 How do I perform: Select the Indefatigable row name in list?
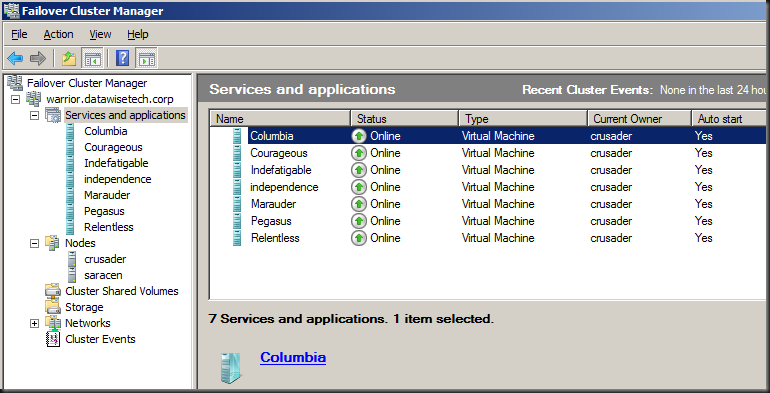tap(281, 170)
